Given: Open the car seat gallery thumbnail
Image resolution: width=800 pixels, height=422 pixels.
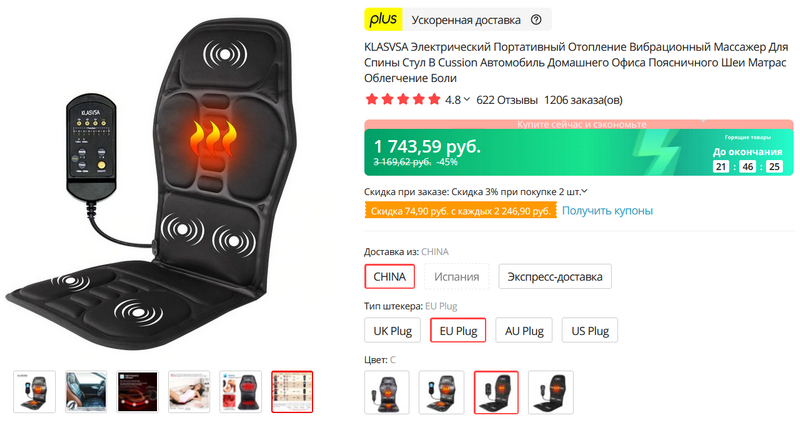Looking at the screenshot, I should click(x=86, y=392).
